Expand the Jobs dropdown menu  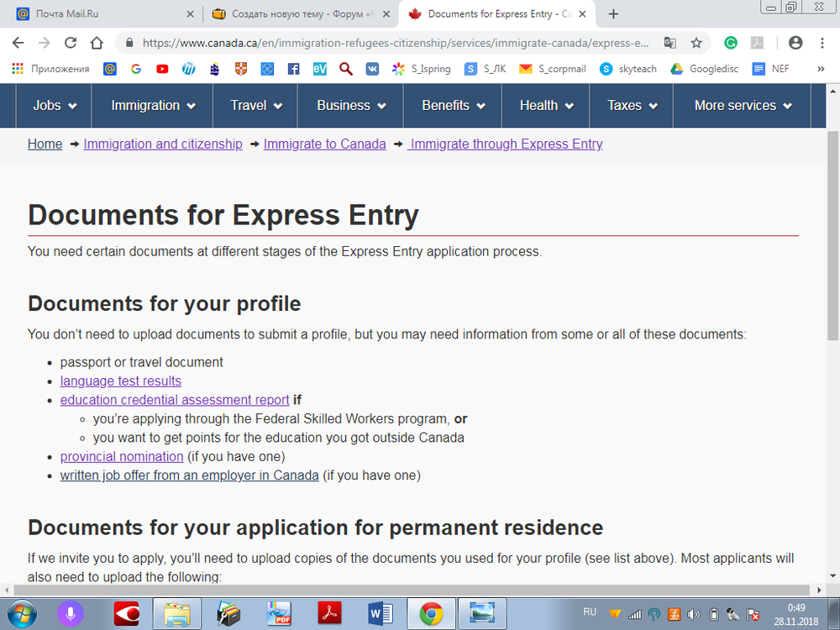coord(55,106)
